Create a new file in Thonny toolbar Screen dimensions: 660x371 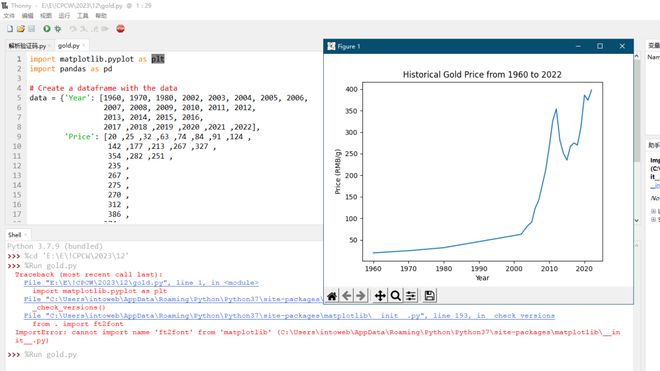[x=10, y=29]
